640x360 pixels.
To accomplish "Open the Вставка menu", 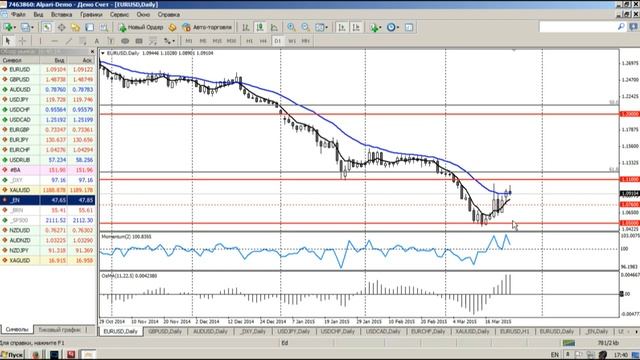I will [62, 14].
